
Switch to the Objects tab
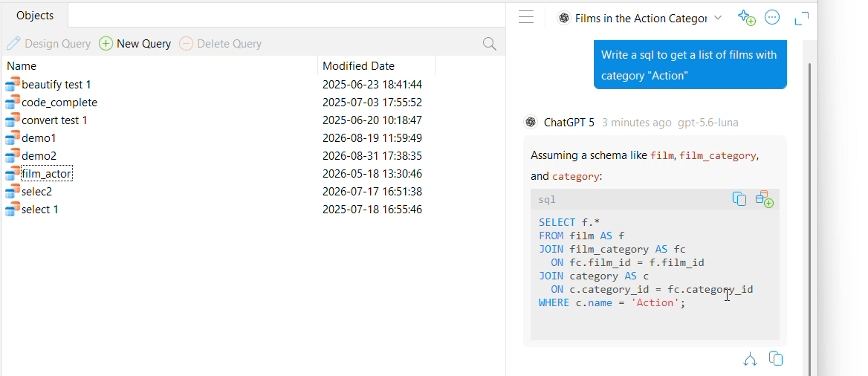tap(35, 16)
